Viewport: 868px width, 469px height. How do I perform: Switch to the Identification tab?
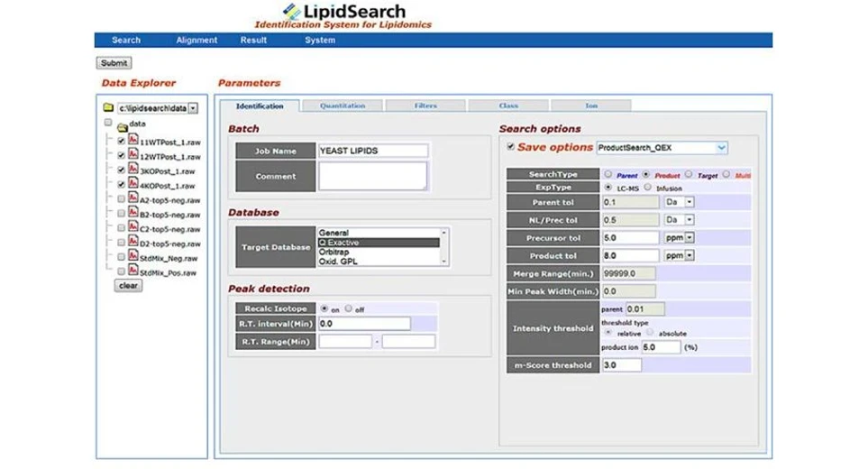pyautogui.click(x=260, y=106)
